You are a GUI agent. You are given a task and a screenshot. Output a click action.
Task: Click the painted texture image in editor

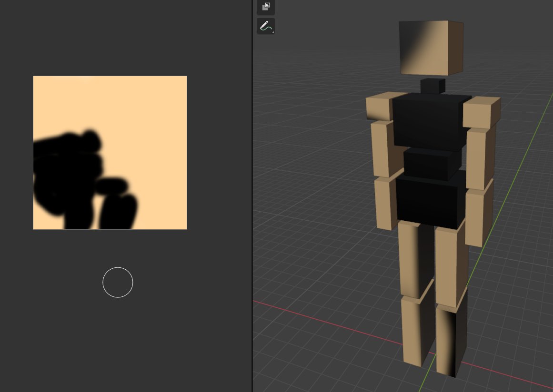(110, 153)
